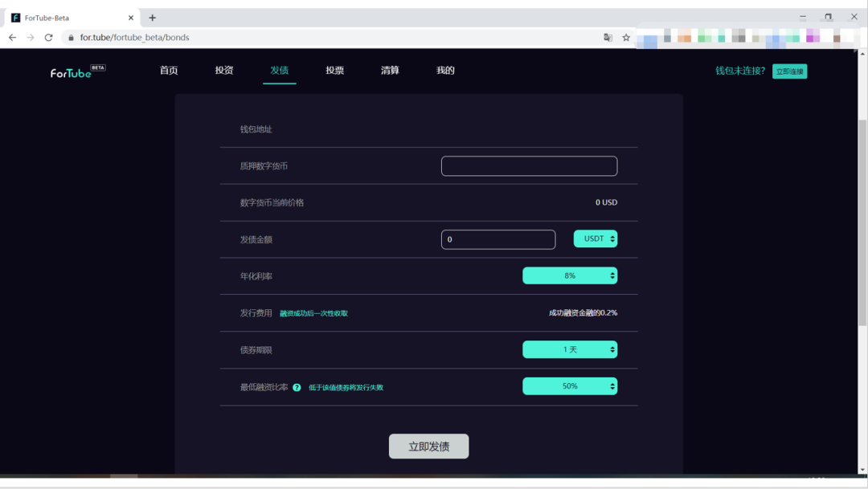Click the 质押数字货币 input box
The width and height of the screenshot is (868, 489).
click(529, 165)
